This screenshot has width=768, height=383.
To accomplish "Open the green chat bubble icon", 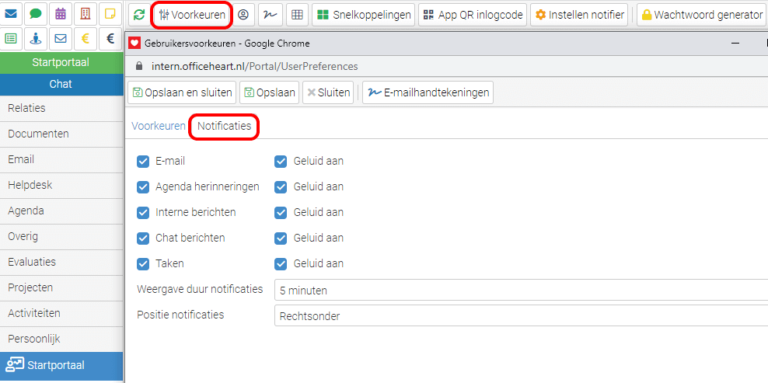I will (x=35, y=14).
